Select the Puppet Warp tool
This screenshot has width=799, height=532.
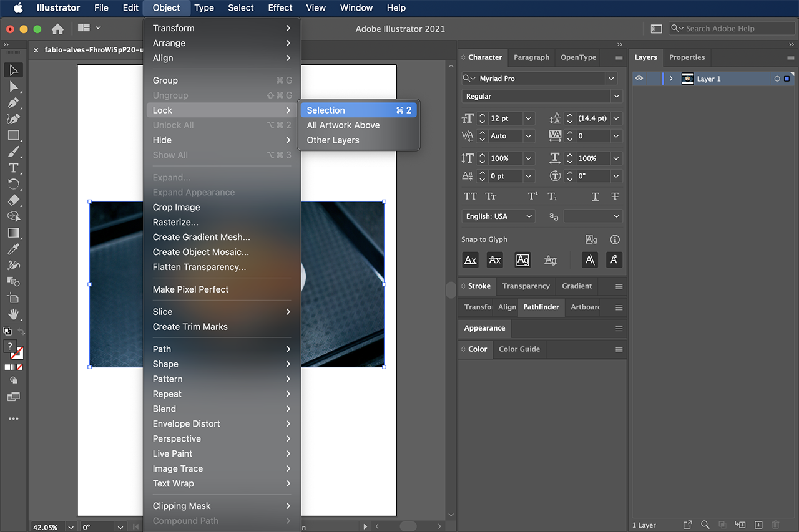[x=13, y=265]
